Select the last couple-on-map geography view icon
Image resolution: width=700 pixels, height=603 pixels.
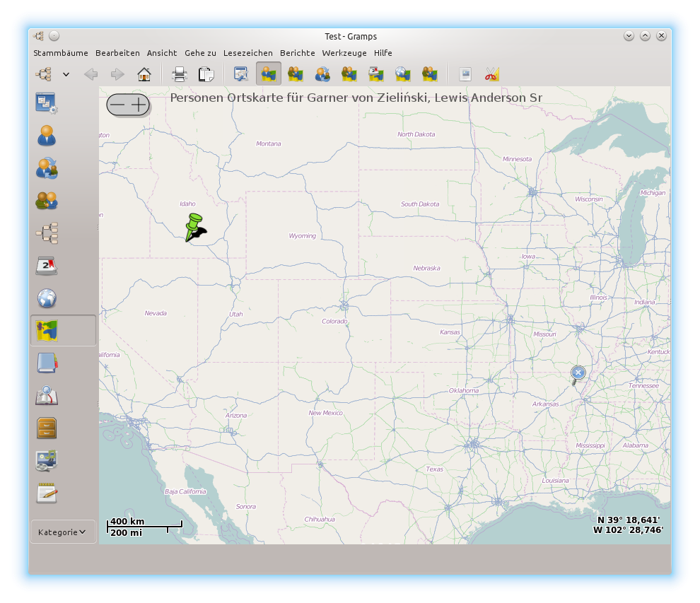(x=429, y=74)
